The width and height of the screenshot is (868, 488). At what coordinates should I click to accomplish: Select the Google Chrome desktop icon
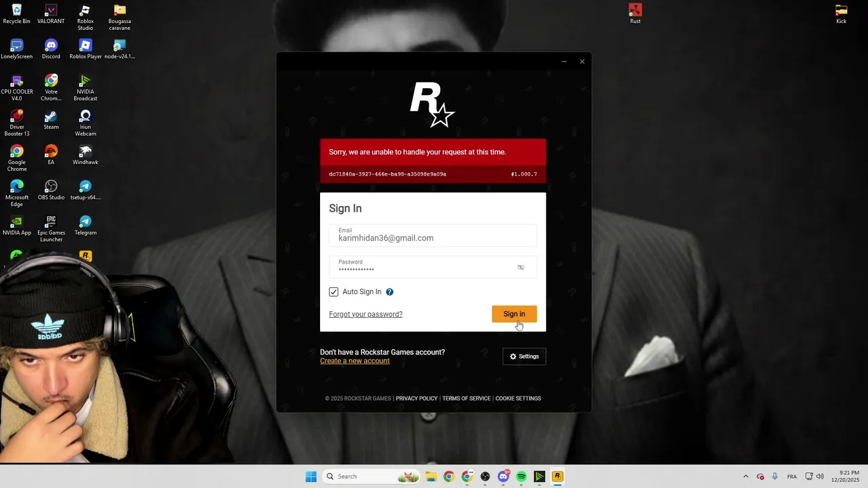[x=17, y=159]
